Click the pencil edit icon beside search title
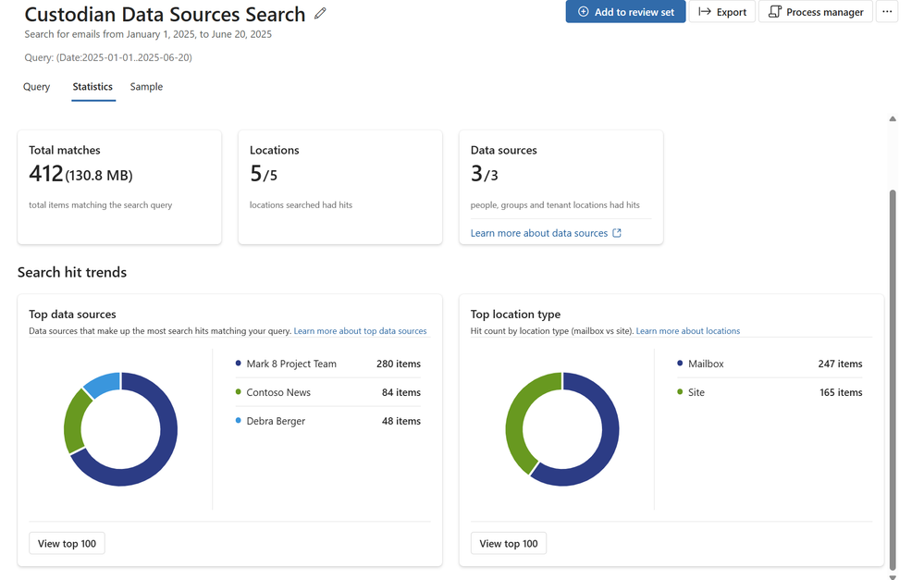The height and width of the screenshot is (580, 924). pos(320,14)
